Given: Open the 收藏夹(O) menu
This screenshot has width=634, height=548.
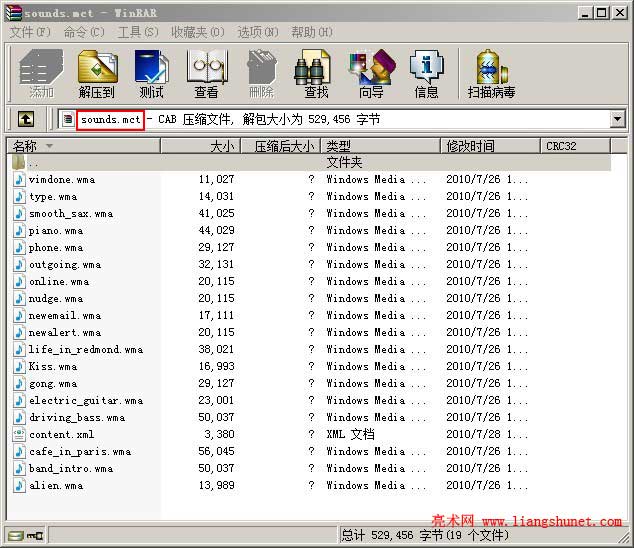Looking at the screenshot, I should click(x=198, y=32).
